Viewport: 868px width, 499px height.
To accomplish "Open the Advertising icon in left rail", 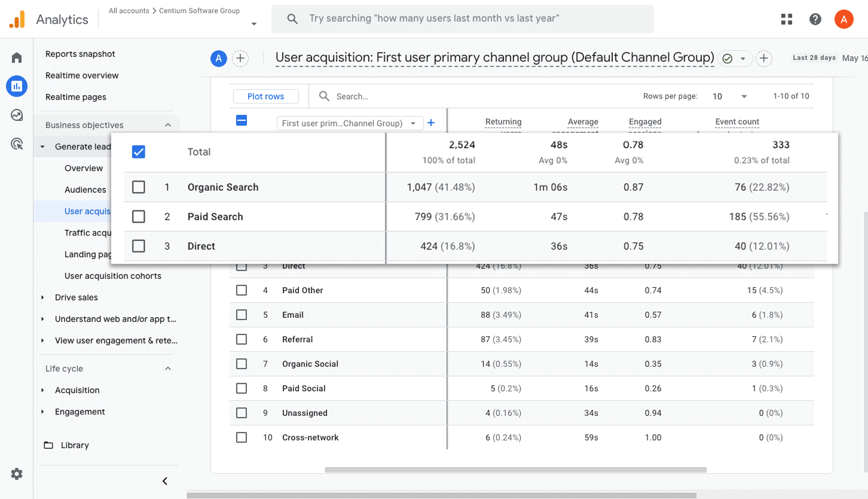I will [17, 144].
